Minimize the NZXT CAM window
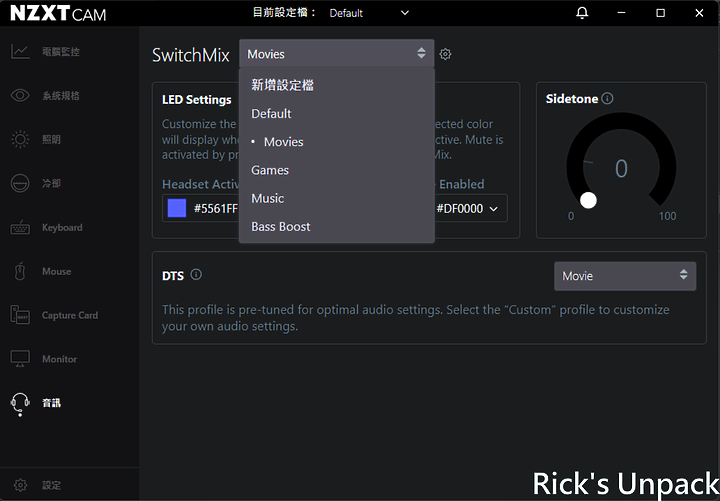This screenshot has width=720, height=501. point(621,13)
